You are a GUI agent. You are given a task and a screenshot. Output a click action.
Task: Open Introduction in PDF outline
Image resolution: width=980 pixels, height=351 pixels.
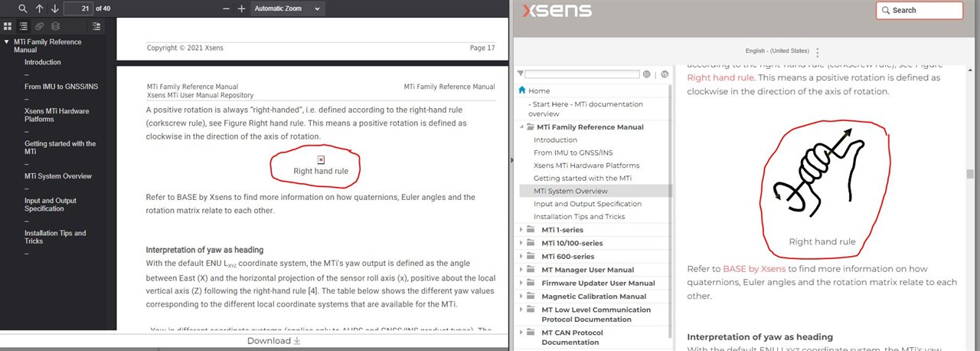pyautogui.click(x=42, y=62)
